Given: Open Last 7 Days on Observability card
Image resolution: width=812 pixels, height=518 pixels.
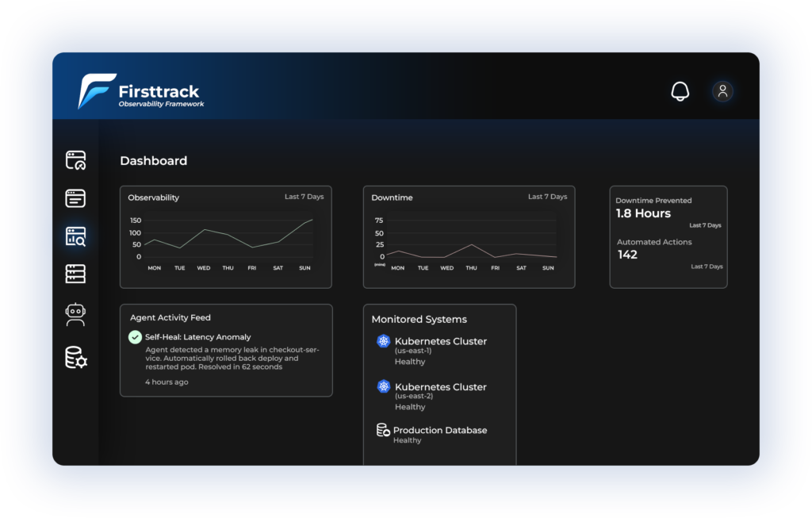Looking at the screenshot, I should (304, 197).
